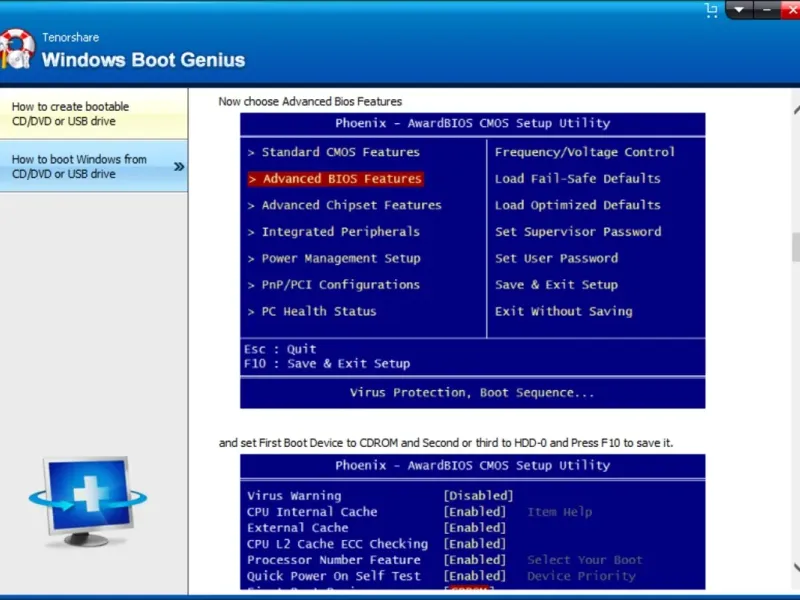Click the scrollbar up arrow
The width and height of the screenshot is (800, 600).
(796, 110)
